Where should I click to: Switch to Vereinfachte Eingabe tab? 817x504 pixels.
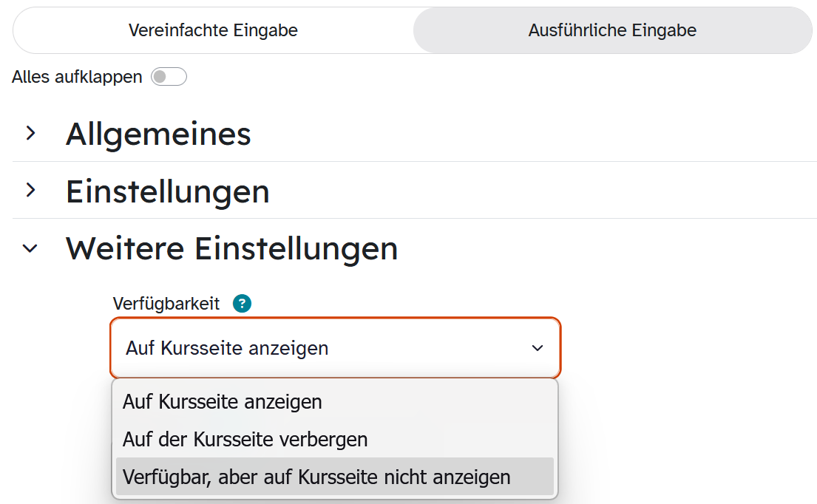213,30
